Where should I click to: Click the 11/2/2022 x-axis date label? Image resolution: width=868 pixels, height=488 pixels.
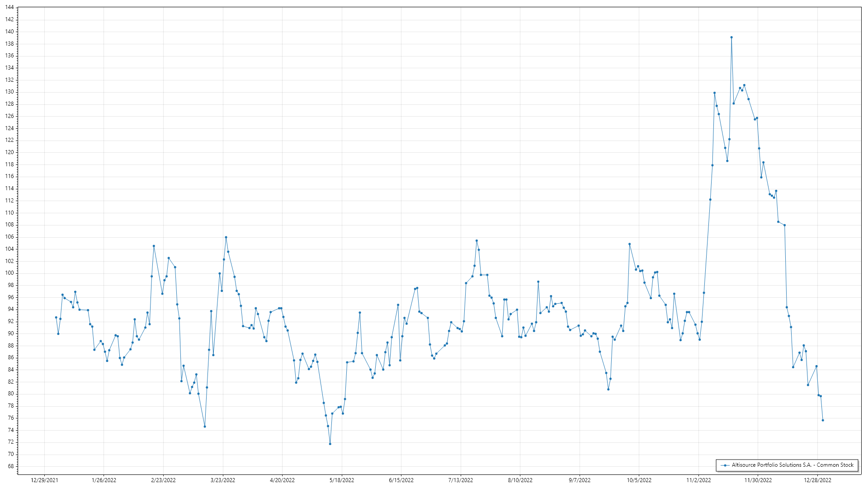[698, 480]
